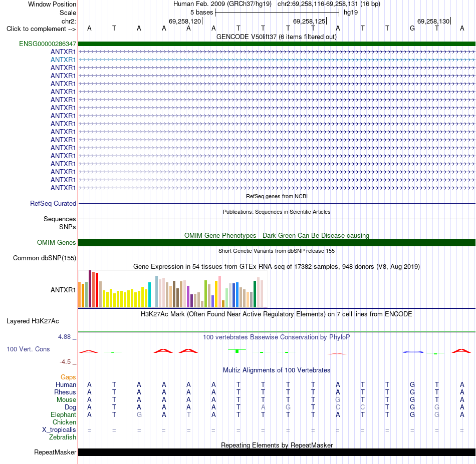476x464 pixels.
Task: Click the dark green OMIM Genes bar
Action: (277, 243)
